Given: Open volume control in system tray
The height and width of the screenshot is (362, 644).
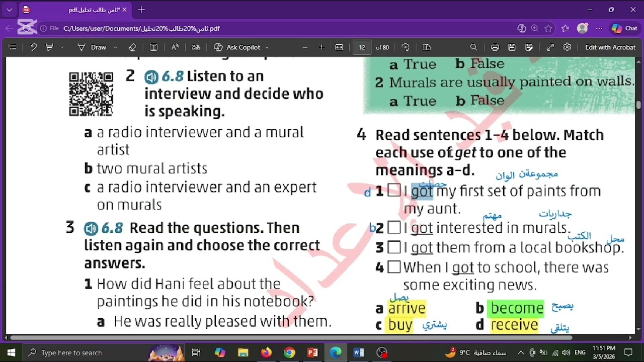Looking at the screenshot, I should tap(566, 352).
